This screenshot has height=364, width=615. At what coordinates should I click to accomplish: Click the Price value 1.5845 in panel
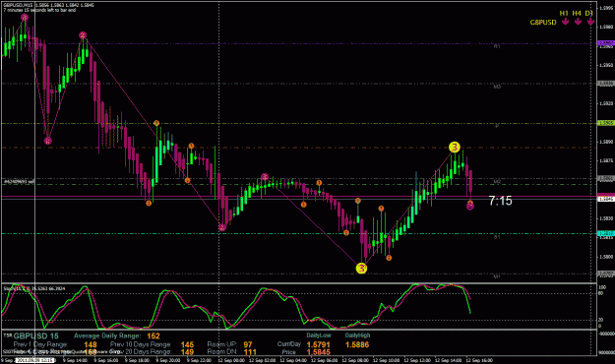tap(319, 352)
